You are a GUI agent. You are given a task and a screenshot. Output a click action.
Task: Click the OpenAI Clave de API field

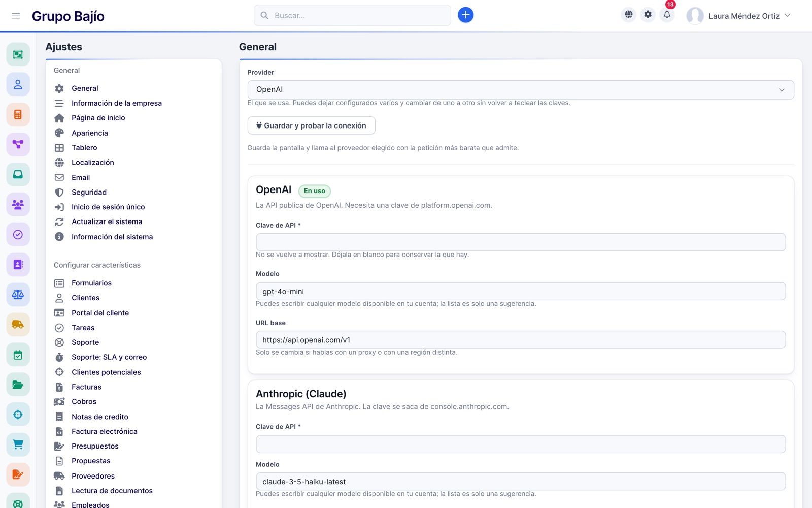pos(521,242)
